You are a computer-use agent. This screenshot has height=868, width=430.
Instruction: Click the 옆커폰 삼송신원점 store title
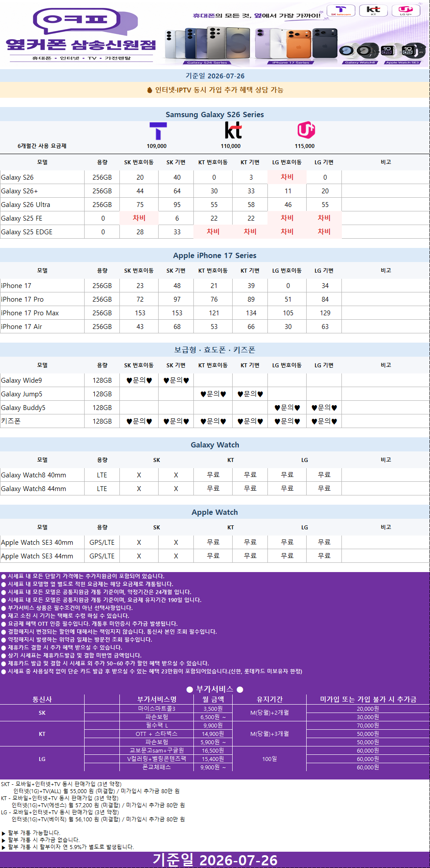(x=81, y=44)
